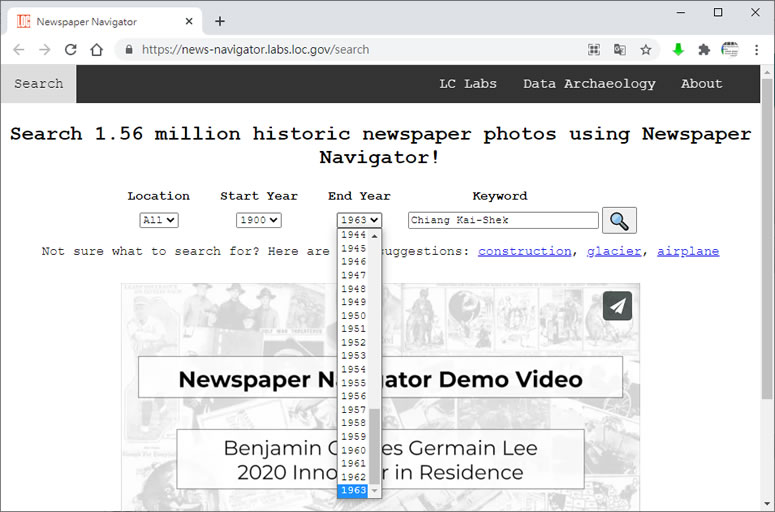775x512 pixels.
Task: Click the profile avatar icon in toolbar
Action: (x=730, y=49)
